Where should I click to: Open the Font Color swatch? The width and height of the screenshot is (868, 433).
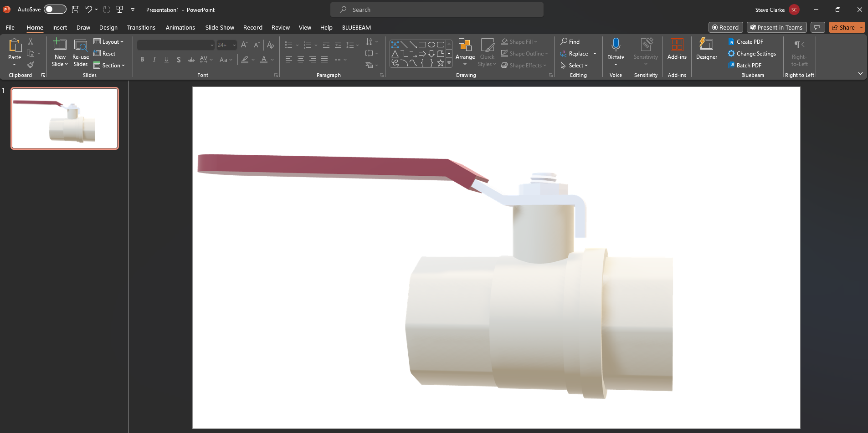click(x=264, y=60)
